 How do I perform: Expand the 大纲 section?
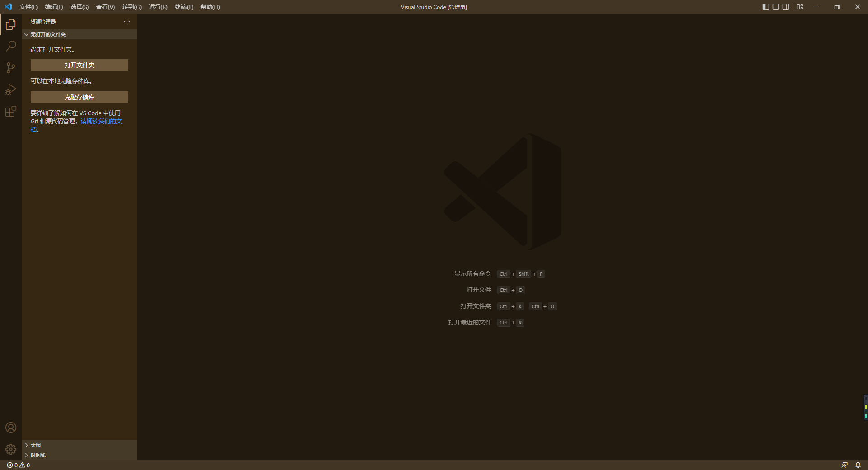pos(35,445)
